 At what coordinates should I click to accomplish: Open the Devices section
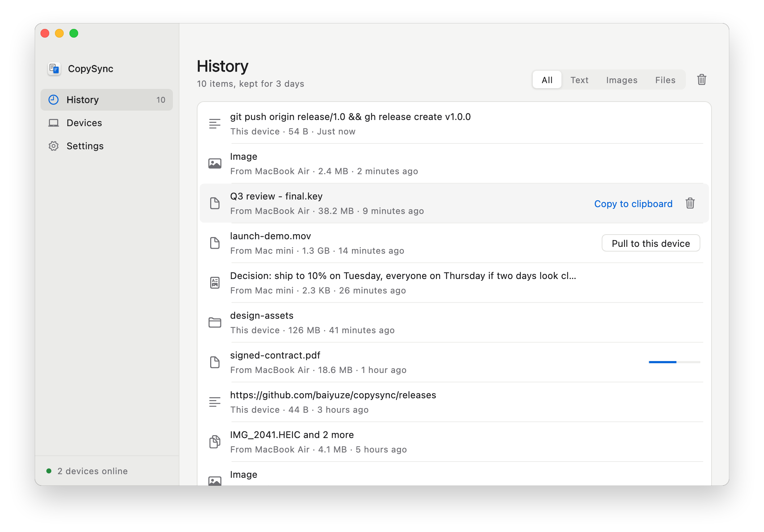107,123
